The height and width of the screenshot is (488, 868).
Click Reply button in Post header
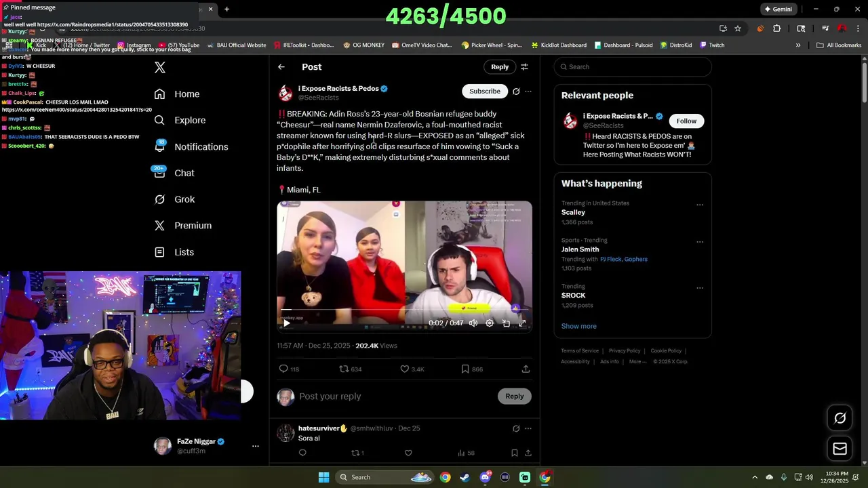pos(500,66)
